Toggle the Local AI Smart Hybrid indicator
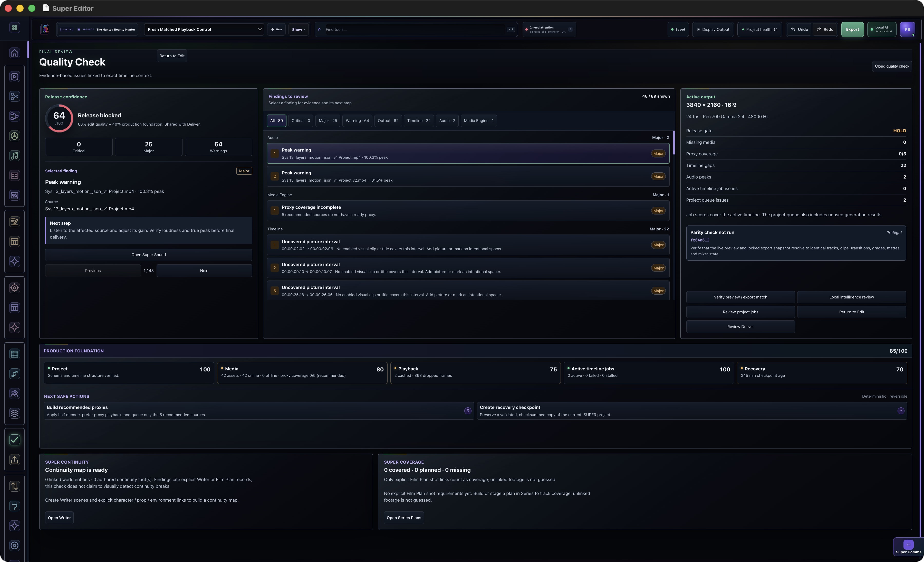The image size is (924, 562). [882, 29]
